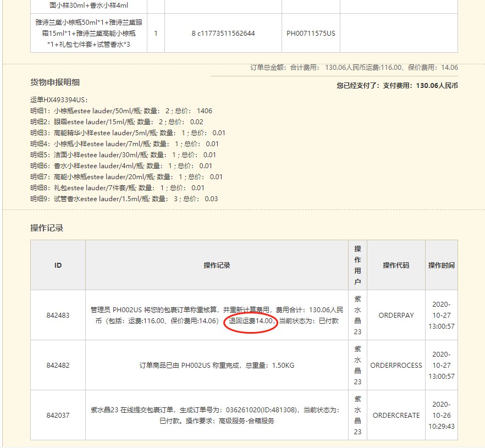This screenshot has width=485, height=448.
Task: Click 明细5 洁面小样 30ml declaration line
Action: pyautogui.click(x=123, y=155)
